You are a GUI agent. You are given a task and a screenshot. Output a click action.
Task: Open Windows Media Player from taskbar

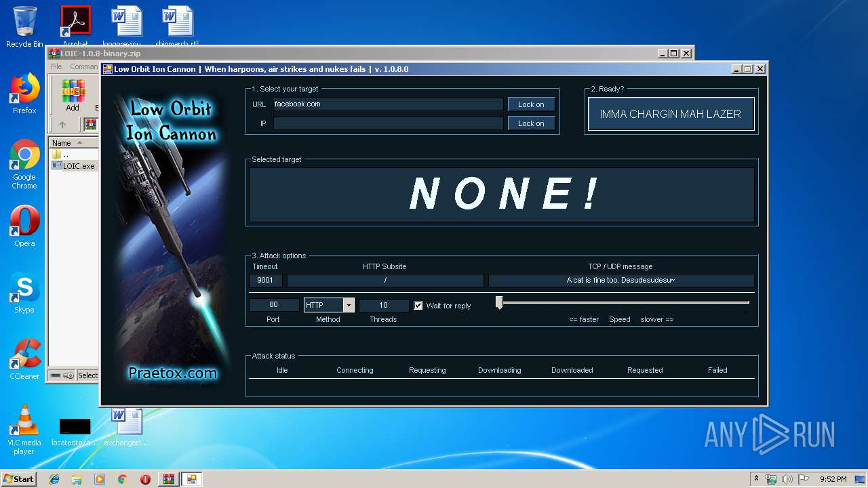click(x=100, y=479)
